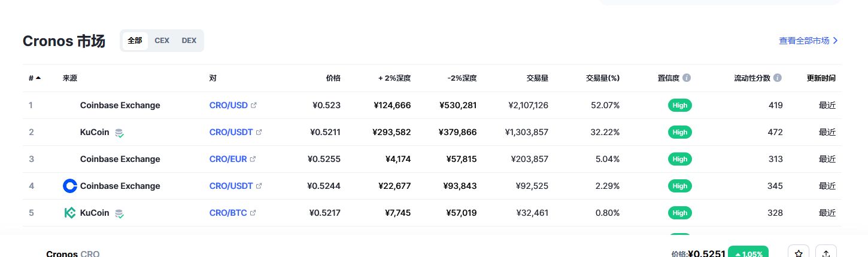Screen dimensions: 868x257
Task: Click the Coinbase Exchange logo in row 4
Action: (x=70, y=186)
